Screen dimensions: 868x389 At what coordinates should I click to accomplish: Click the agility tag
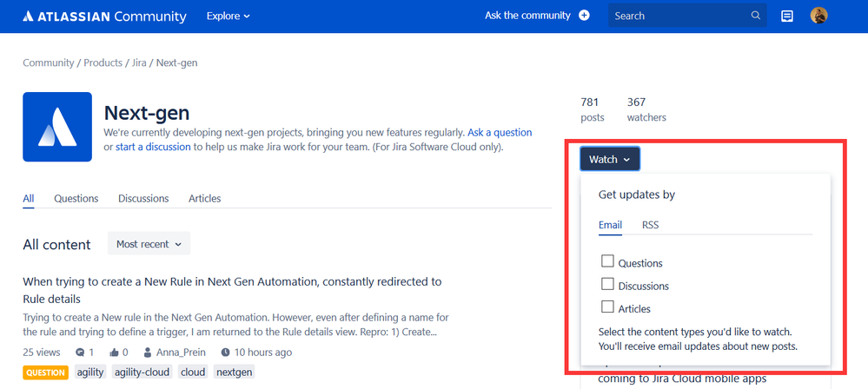point(90,373)
